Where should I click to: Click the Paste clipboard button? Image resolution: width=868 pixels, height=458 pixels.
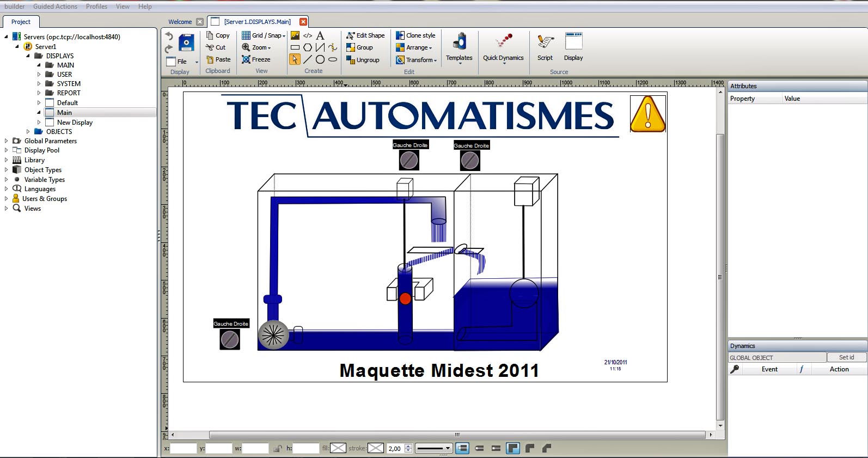click(218, 59)
